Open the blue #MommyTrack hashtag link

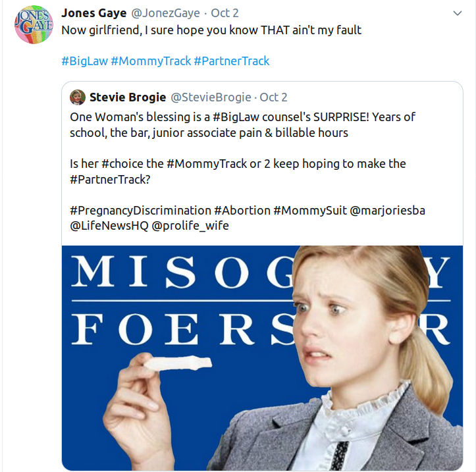[x=151, y=61]
